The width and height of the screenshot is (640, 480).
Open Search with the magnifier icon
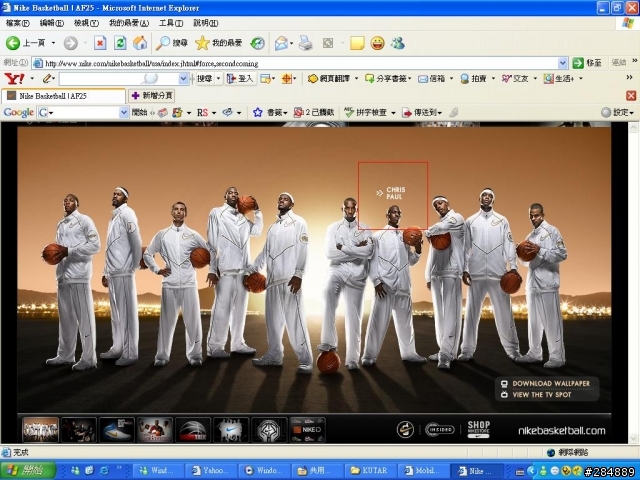point(163,43)
